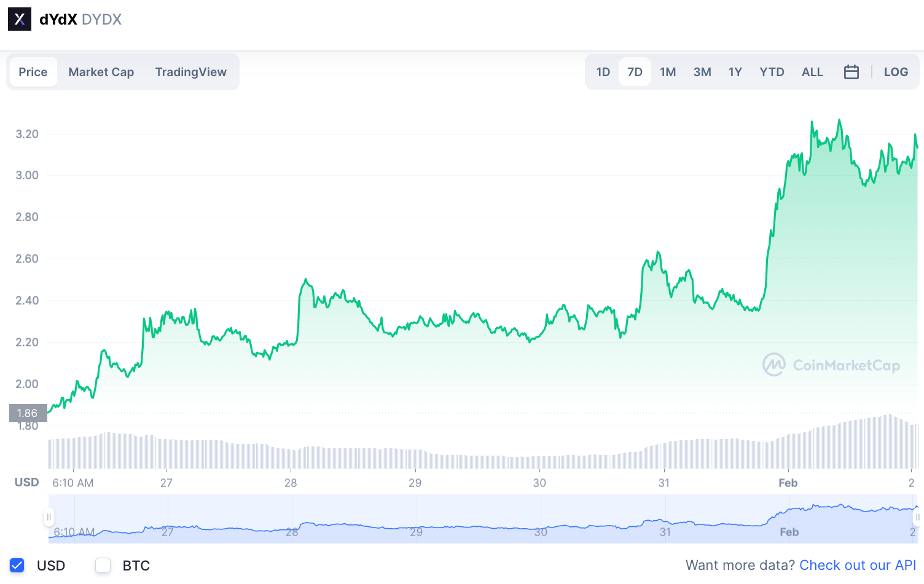The width and height of the screenshot is (924, 584).
Task: Click the 31 date label on main x-axis
Action: coord(664,483)
